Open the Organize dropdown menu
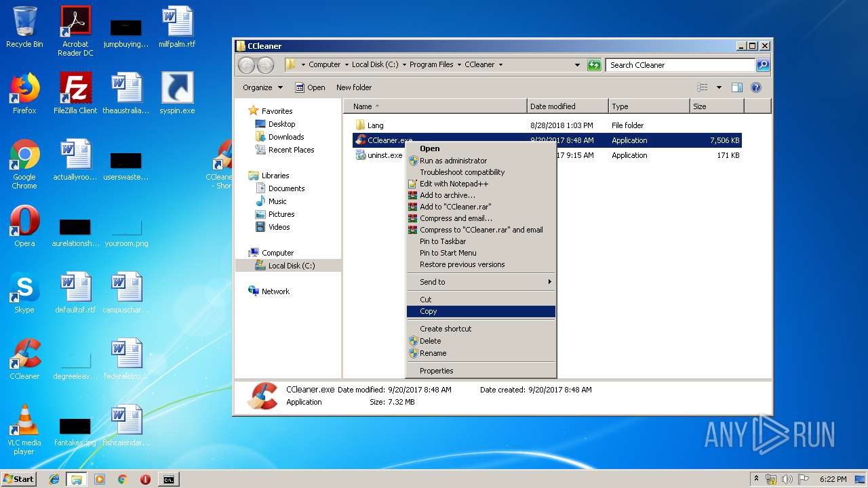 click(262, 87)
